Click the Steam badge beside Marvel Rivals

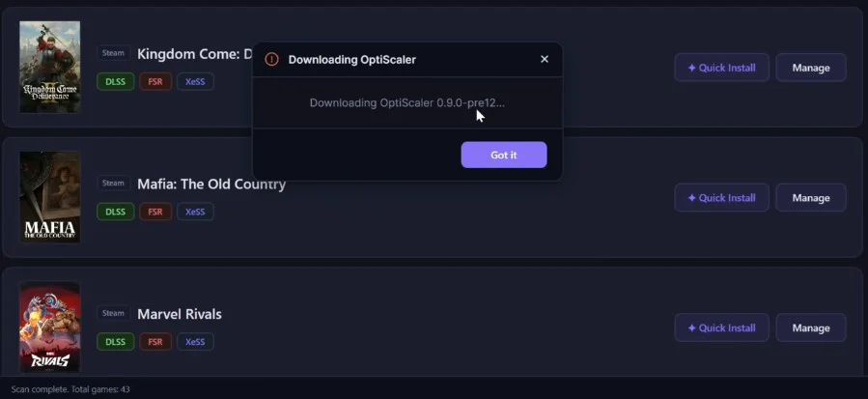pyautogui.click(x=114, y=313)
